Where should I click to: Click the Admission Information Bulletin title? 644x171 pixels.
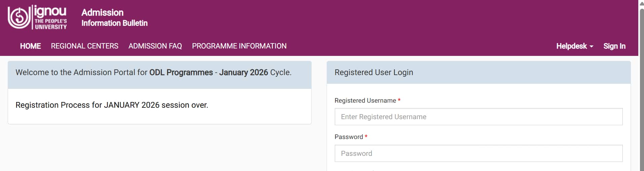[114, 18]
